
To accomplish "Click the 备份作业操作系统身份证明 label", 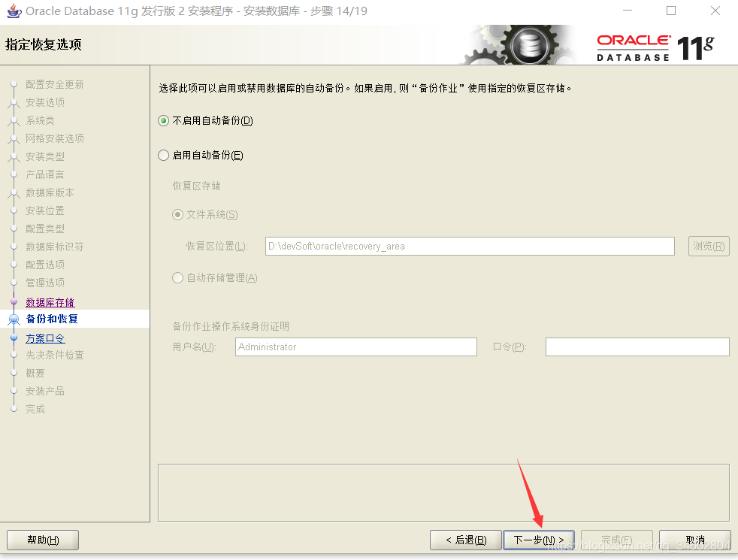I will (x=231, y=326).
